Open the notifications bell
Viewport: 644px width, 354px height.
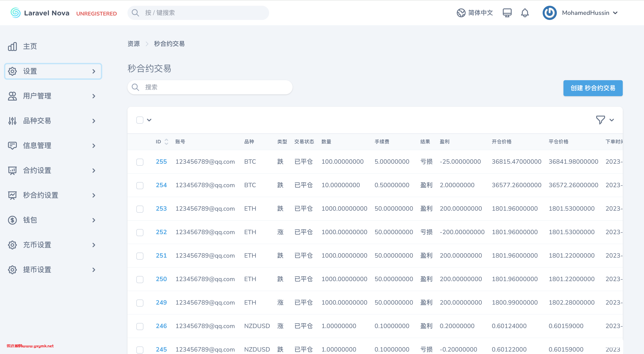525,13
